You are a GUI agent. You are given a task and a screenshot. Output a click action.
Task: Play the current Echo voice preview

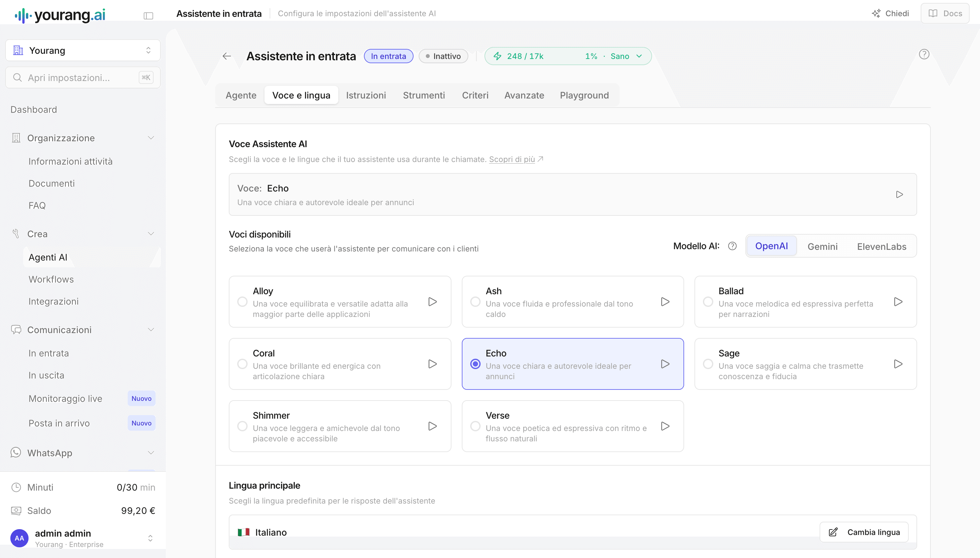(899, 194)
